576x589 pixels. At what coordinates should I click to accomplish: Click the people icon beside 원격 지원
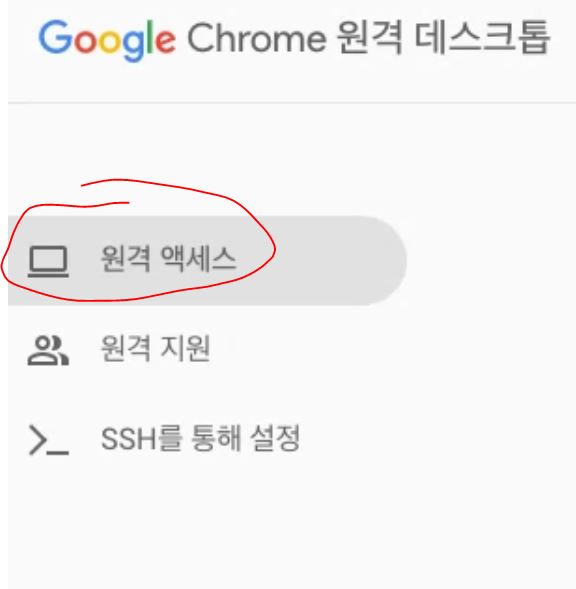pyautogui.click(x=48, y=350)
